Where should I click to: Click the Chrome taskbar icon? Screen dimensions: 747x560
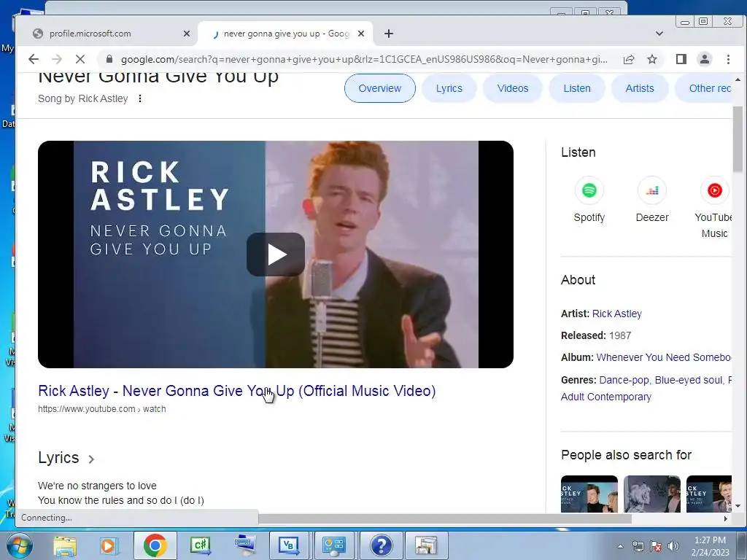(155, 545)
